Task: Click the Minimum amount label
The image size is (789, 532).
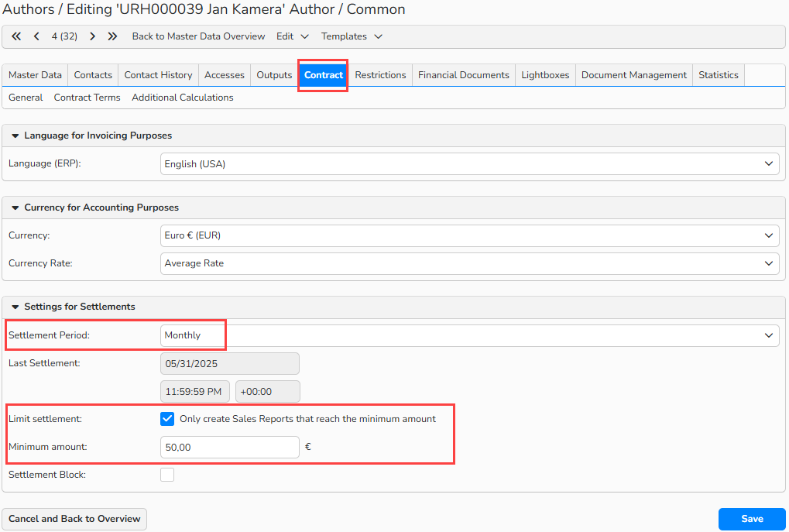Action: 48,447
